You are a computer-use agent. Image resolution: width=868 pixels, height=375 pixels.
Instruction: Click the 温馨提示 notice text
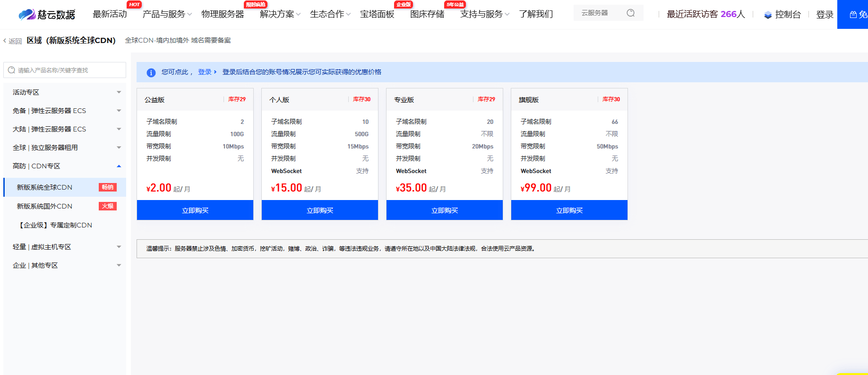click(341, 249)
